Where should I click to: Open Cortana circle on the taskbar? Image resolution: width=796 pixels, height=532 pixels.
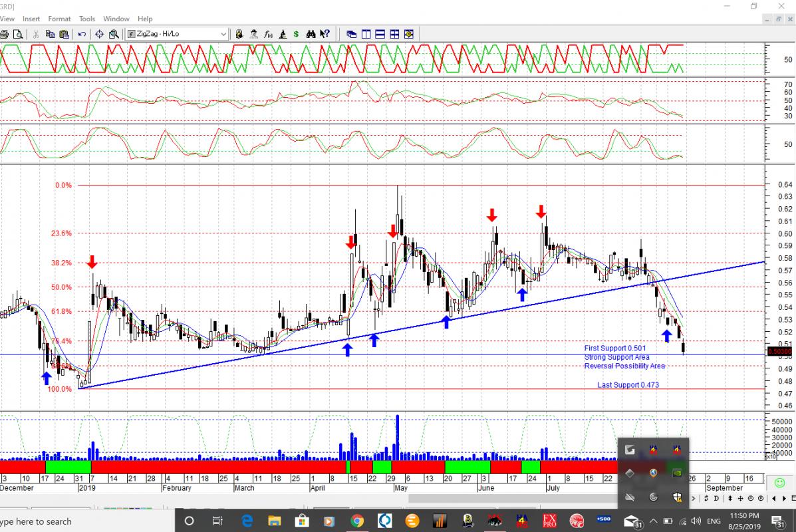coord(190,521)
